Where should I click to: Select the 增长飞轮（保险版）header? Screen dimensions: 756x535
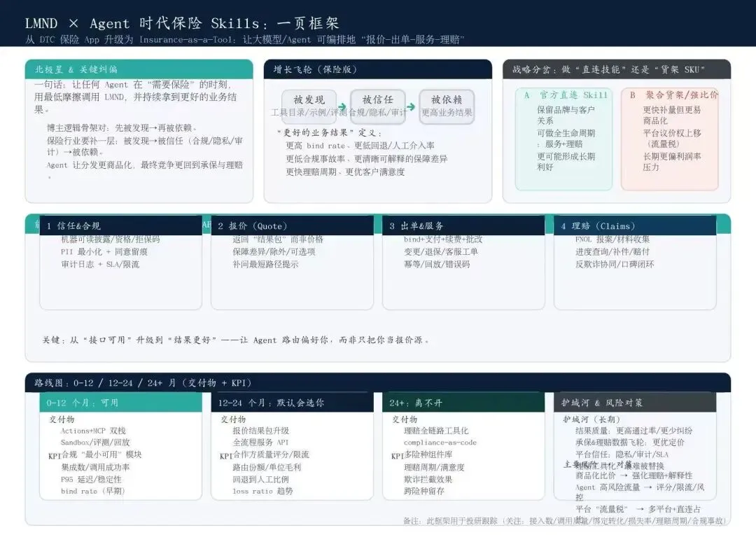pyautogui.click(x=378, y=69)
